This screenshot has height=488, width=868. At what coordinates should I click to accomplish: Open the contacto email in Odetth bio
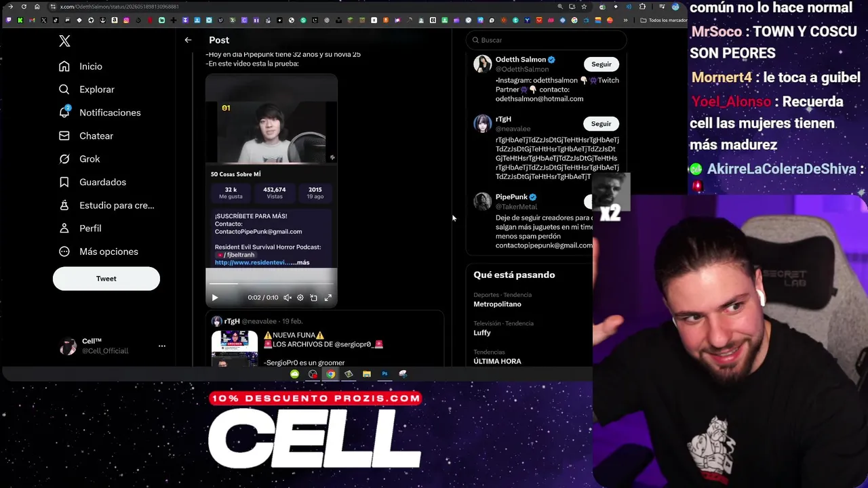click(539, 99)
